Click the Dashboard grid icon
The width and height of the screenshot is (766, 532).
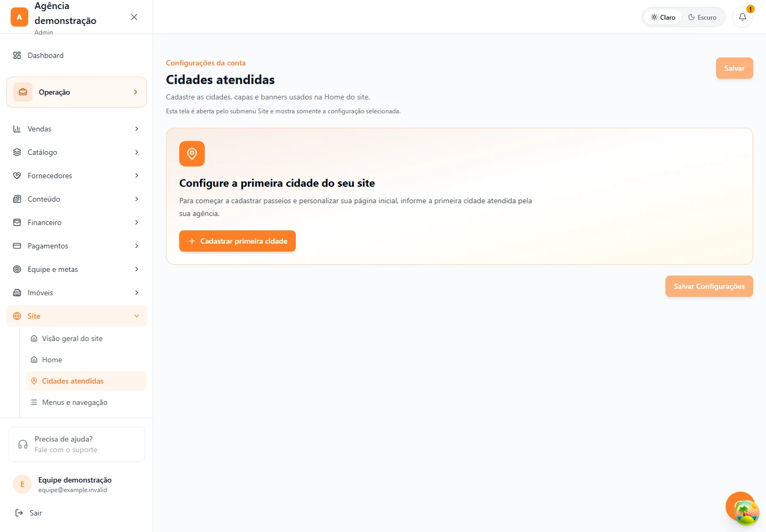[17, 55]
